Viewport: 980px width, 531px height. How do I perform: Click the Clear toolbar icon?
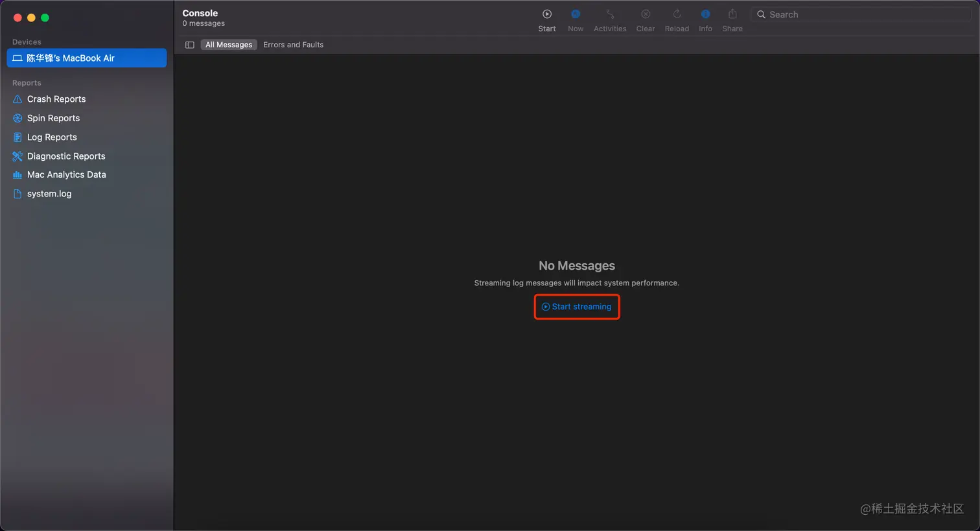coord(646,14)
